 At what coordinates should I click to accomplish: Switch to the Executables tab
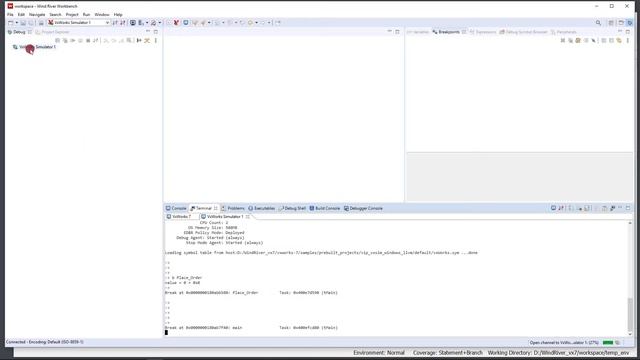click(262, 208)
